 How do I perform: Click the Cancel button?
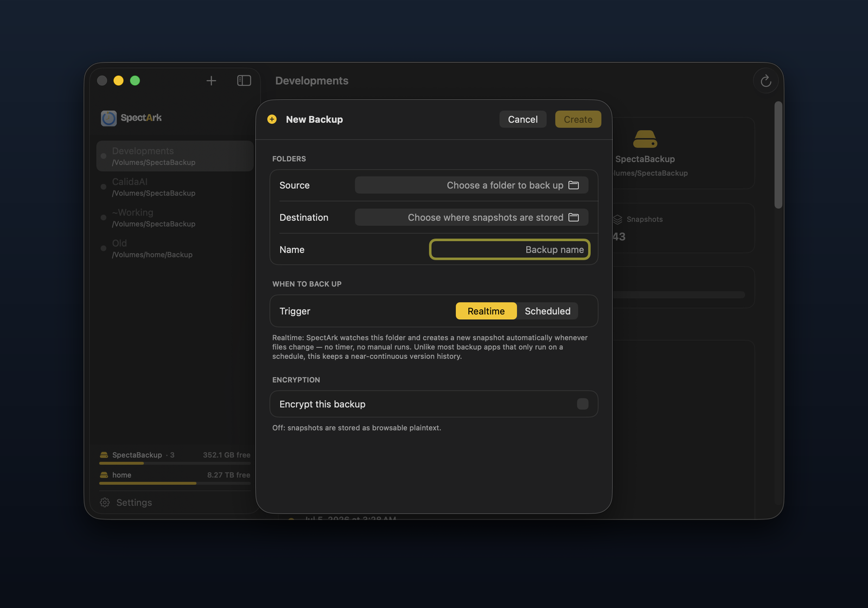pyautogui.click(x=523, y=119)
